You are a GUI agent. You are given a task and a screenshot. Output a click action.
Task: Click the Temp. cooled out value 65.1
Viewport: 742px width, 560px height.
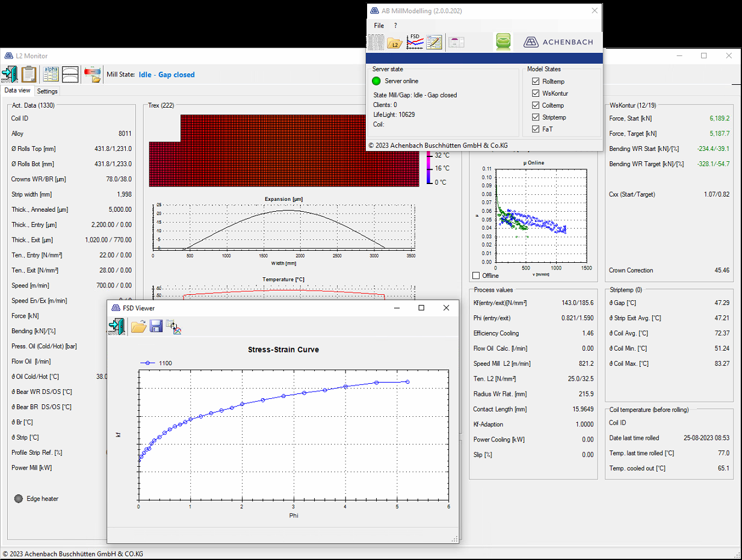coord(723,468)
